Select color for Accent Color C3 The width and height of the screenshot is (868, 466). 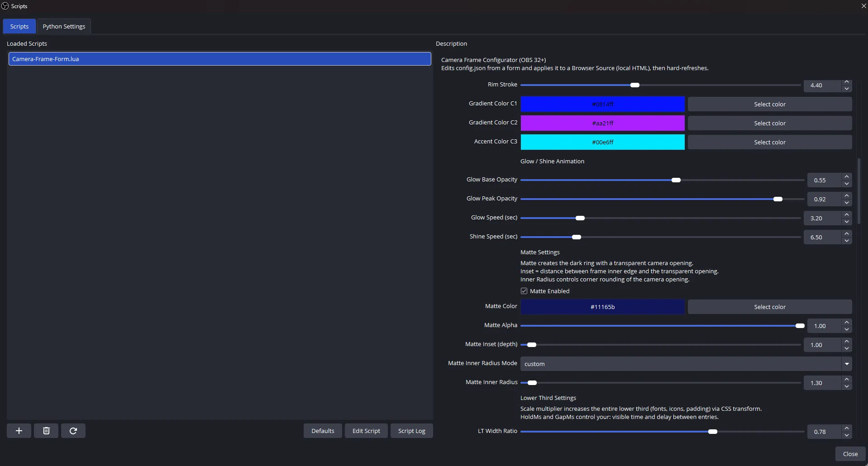coord(769,142)
